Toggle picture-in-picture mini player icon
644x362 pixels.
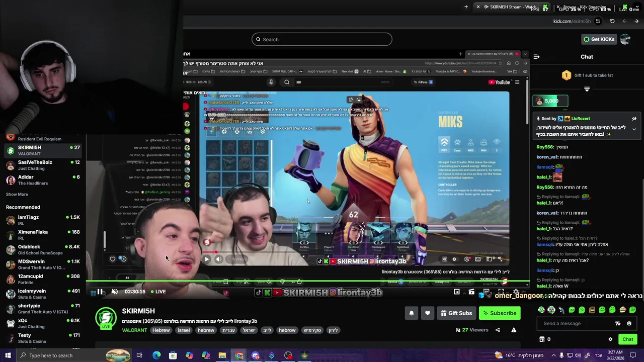click(x=457, y=292)
